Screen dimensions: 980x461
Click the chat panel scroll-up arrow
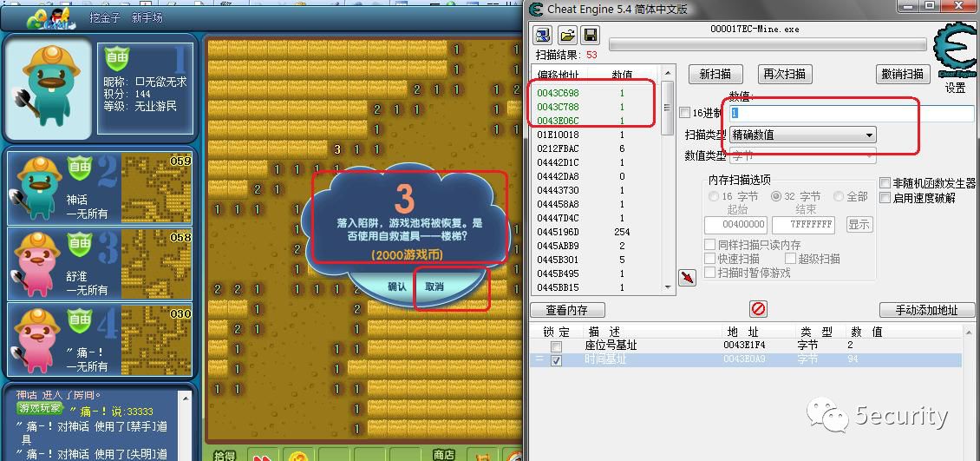(185, 397)
